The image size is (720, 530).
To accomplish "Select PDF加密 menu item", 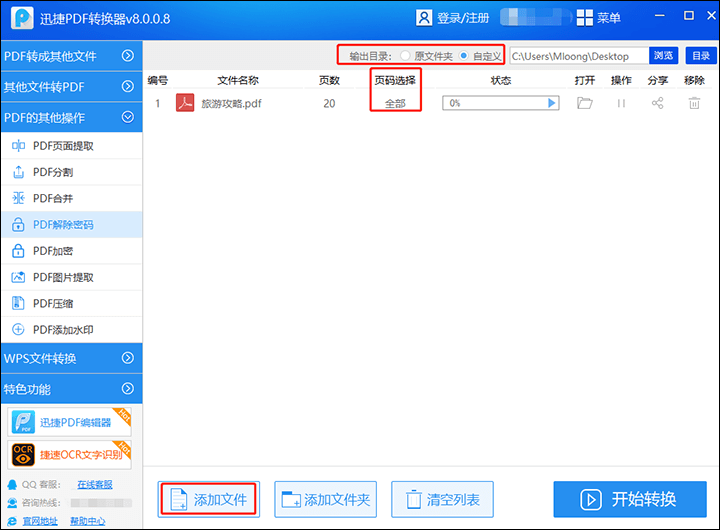I will click(x=71, y=251).
